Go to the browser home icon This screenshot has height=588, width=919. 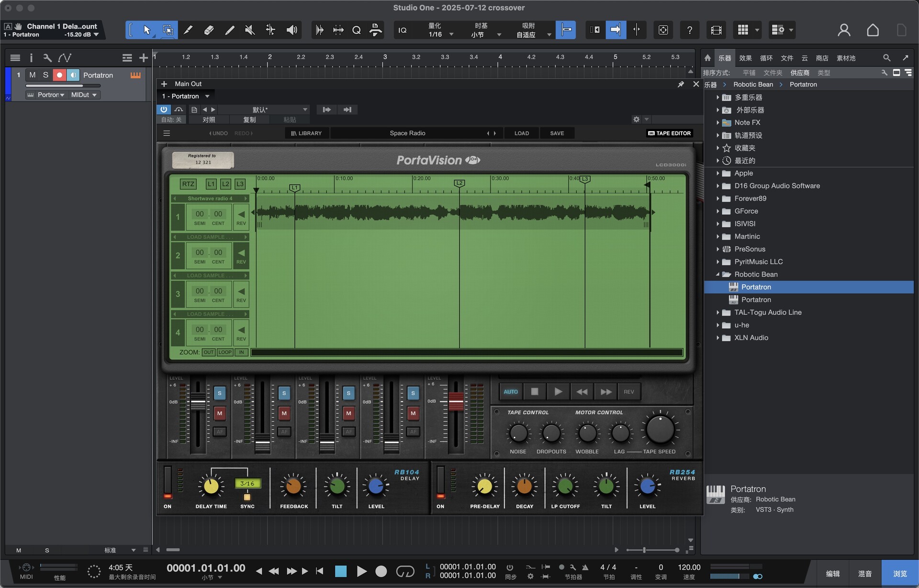tap(707, 58)
